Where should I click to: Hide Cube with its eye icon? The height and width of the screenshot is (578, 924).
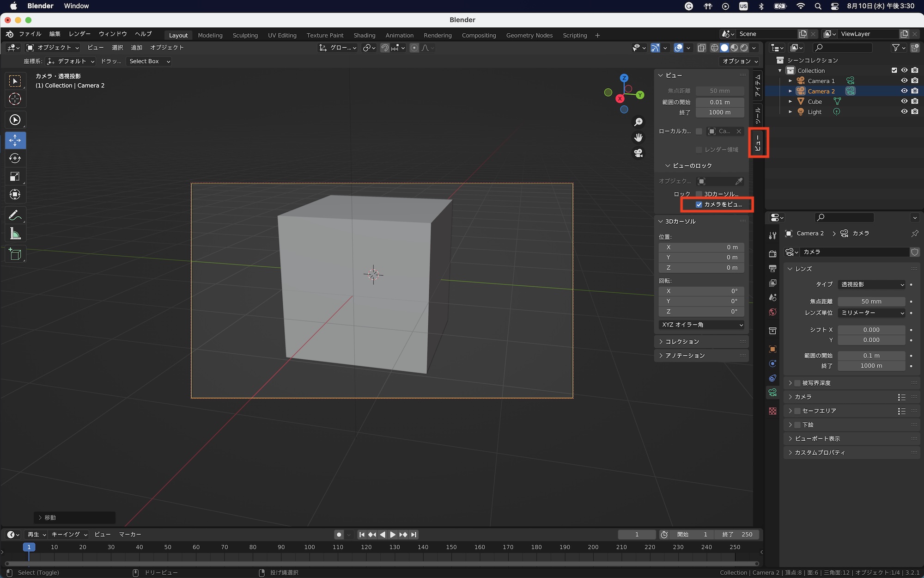point(904,101)
